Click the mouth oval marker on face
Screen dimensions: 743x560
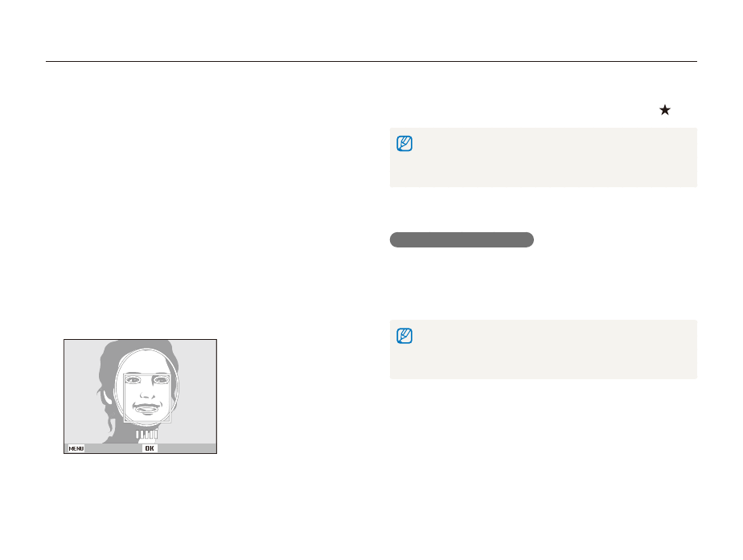[x=146, y=407]
